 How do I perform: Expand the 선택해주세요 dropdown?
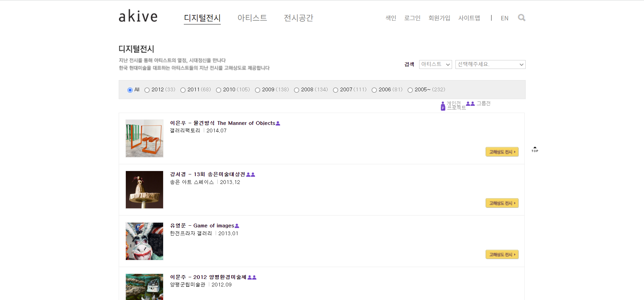pyautogui.click(x=490, y=64)
